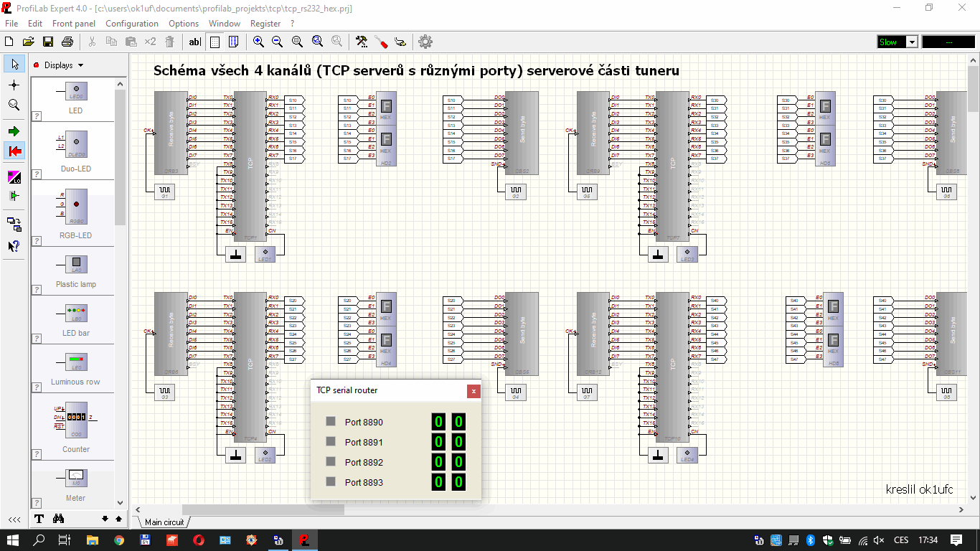The width and height of the screenshot is (980, 551).
Task: Click the binoculars search icon below component list
Action: (59, 519)
